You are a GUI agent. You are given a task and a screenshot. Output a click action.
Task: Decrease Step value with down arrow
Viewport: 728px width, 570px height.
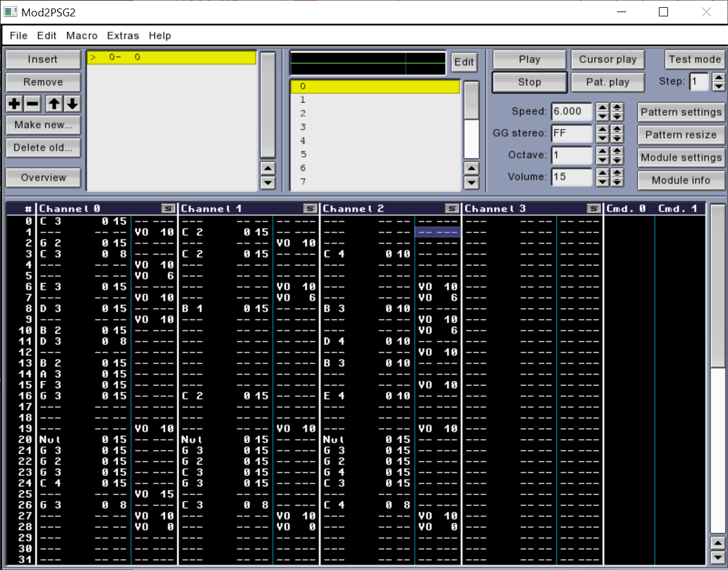[x=718, y=85]
